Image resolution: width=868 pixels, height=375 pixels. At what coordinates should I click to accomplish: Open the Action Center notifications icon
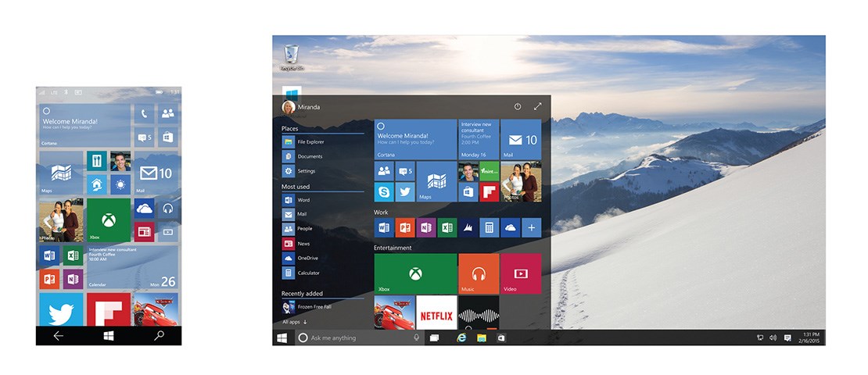[787, 338]
